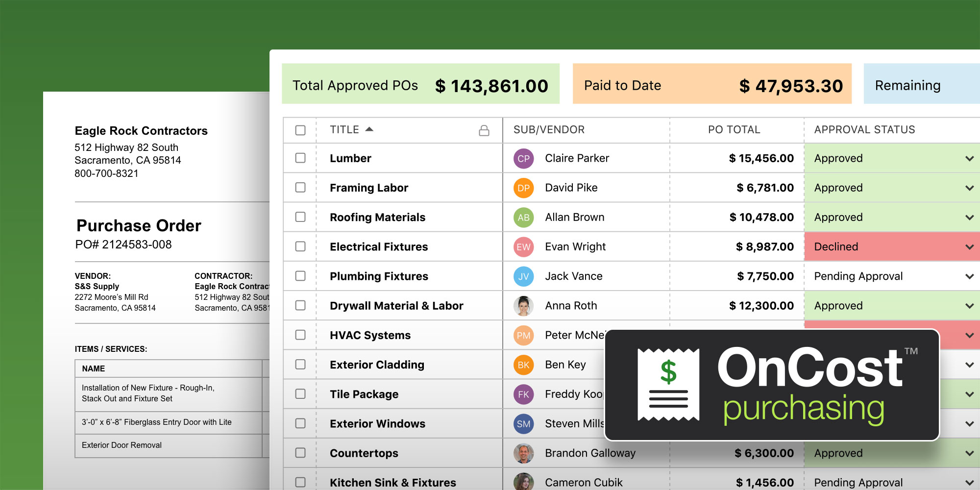Click the PO TOTAL column header
The width and height of the screenshot is (980, 490).
click(734, 130)
